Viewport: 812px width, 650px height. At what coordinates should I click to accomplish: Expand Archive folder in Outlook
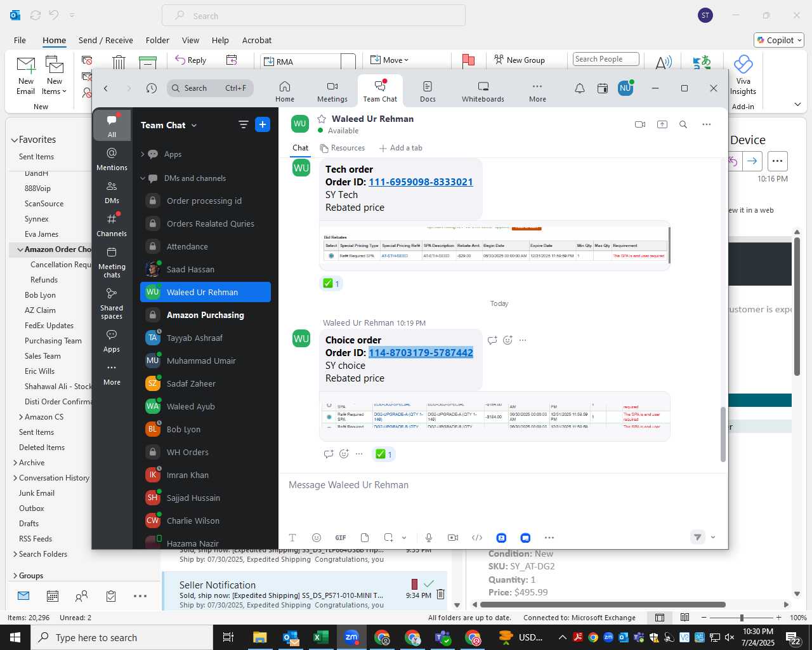15,463
